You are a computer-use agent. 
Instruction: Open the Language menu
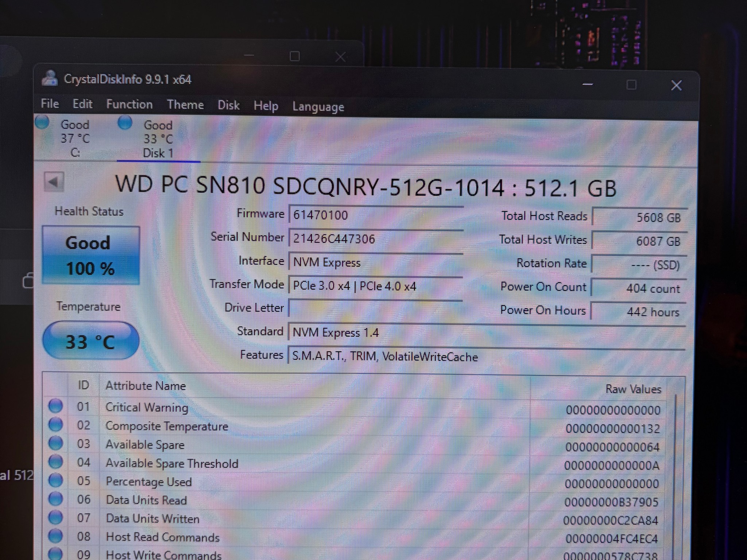pos(318,107)
